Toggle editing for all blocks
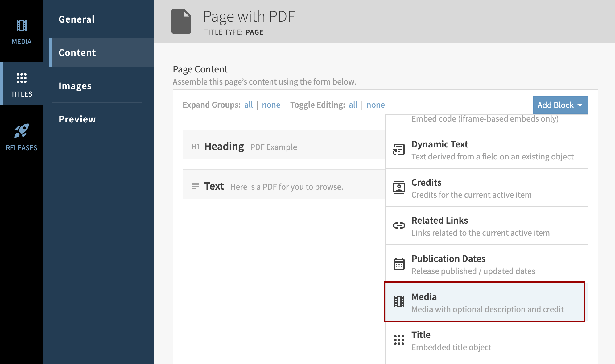The height and width of the screenshot is (364, 615). [353, 105]
